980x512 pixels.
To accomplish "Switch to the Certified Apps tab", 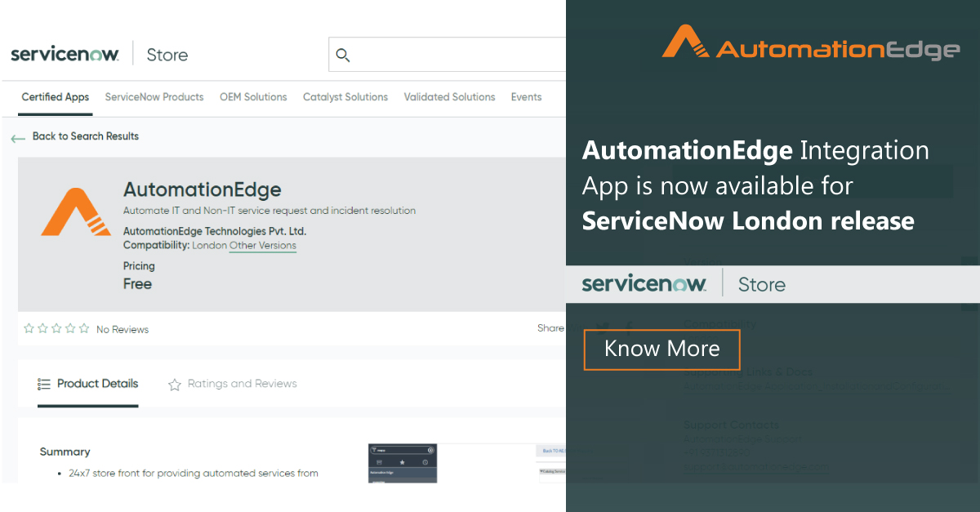I will pyautogui.click(x=55, y=96).
